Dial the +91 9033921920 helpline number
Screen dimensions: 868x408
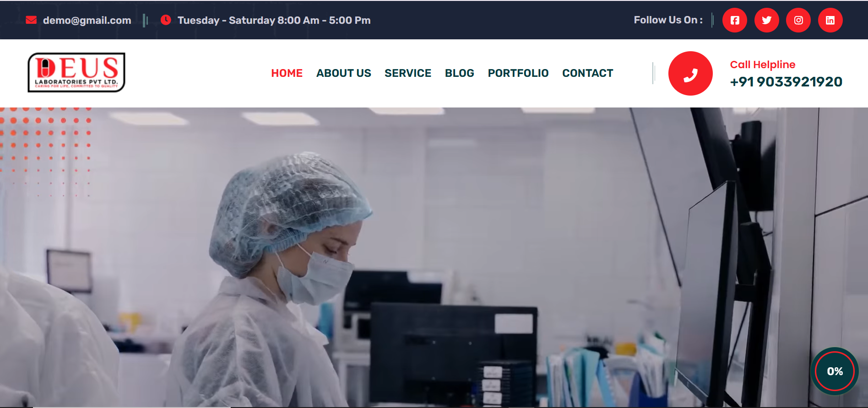coord(786,82)
